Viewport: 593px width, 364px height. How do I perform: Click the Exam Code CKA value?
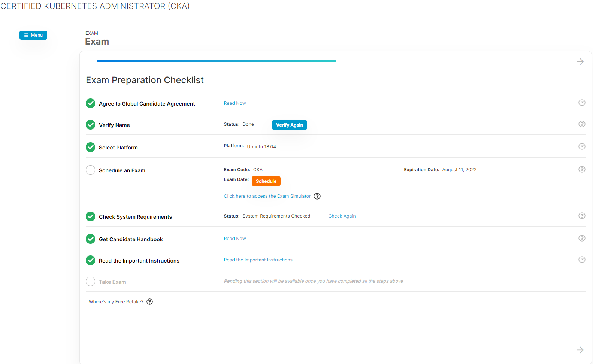tap(258, 170)
